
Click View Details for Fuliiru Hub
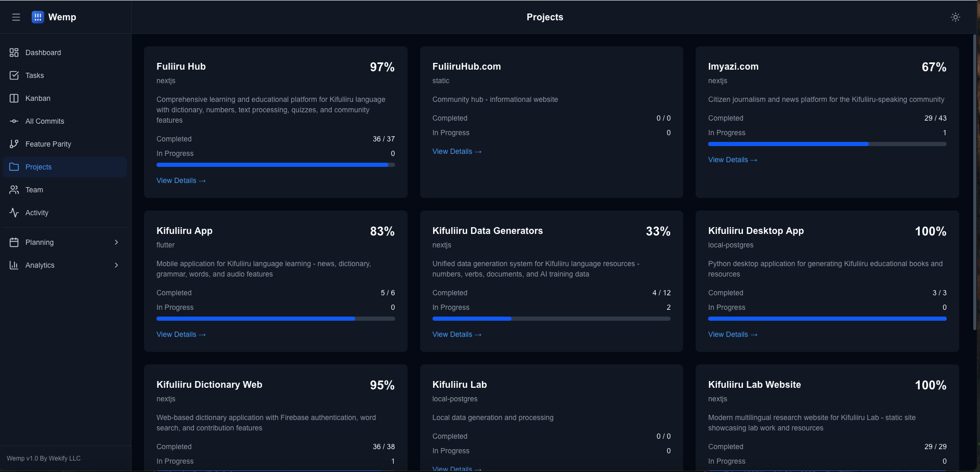click(181, 180)
